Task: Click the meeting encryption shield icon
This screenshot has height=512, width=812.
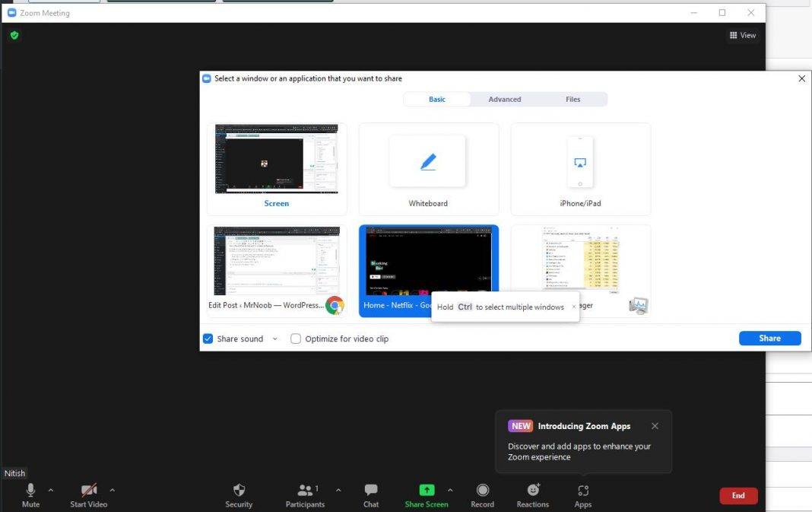Action: point(14,35)
